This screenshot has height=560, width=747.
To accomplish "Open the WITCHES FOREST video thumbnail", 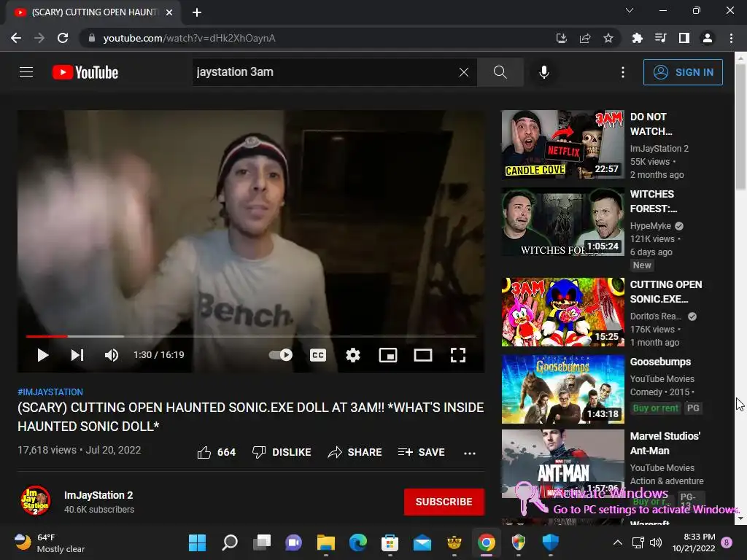I will click(x=562, y=222).
